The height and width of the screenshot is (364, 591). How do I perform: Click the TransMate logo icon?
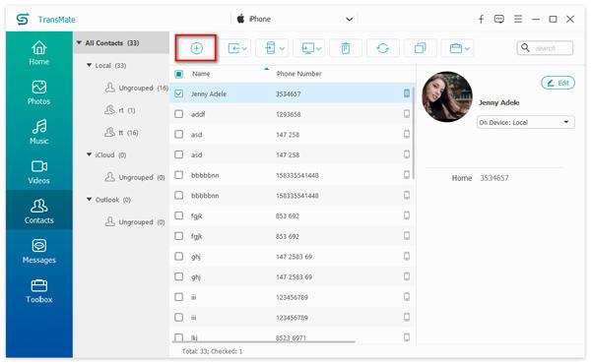(23, 19)
